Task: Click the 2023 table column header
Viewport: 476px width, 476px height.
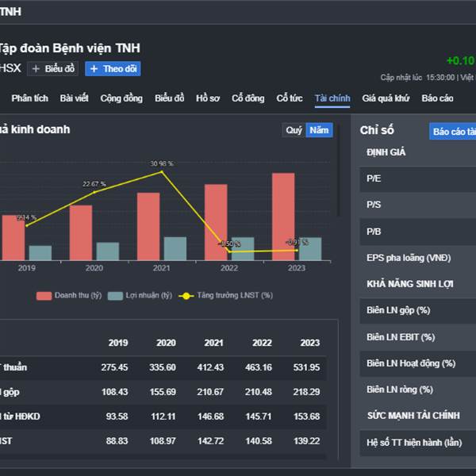Action: click(x=310, y=343)
